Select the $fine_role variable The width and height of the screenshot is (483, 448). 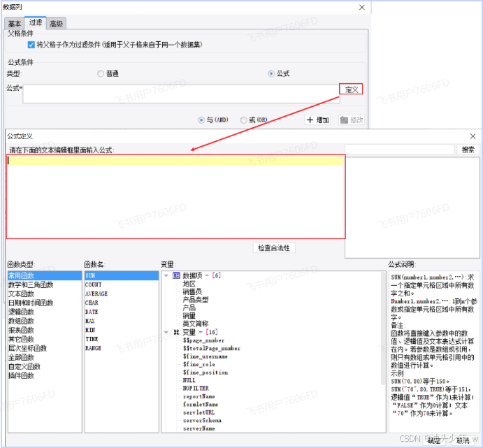click(199, 365)
